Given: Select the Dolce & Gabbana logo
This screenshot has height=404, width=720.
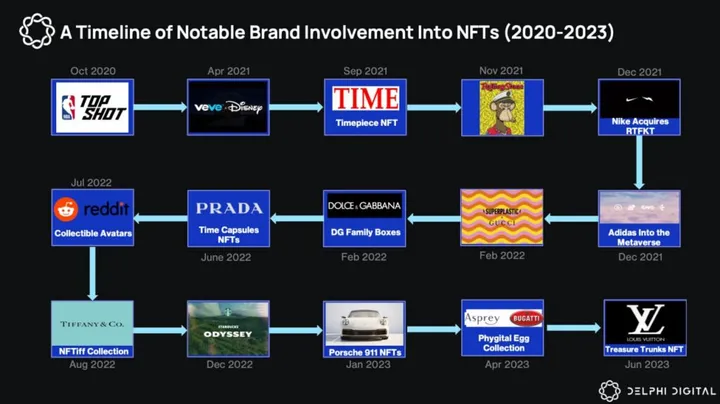Looking at the screenshot, I should pos(365,208).
